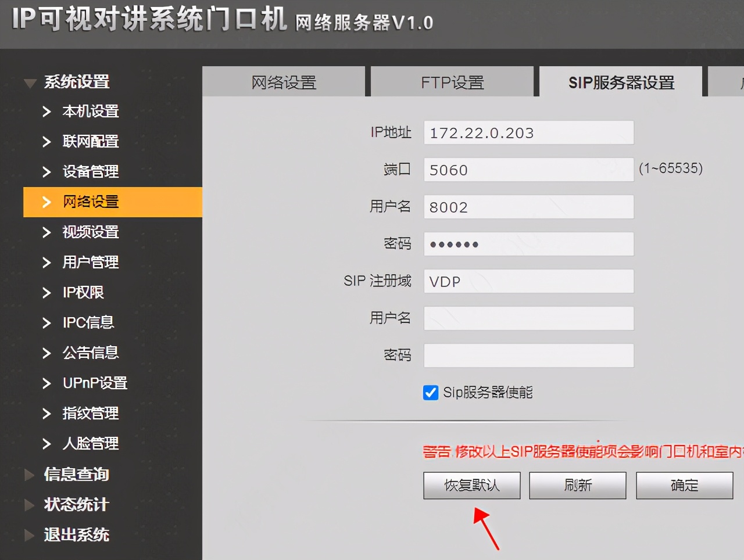This screenshot has height=560, width=744.
Task: Click the chevron icon beside 人脸管理
Action: point(46,444)
